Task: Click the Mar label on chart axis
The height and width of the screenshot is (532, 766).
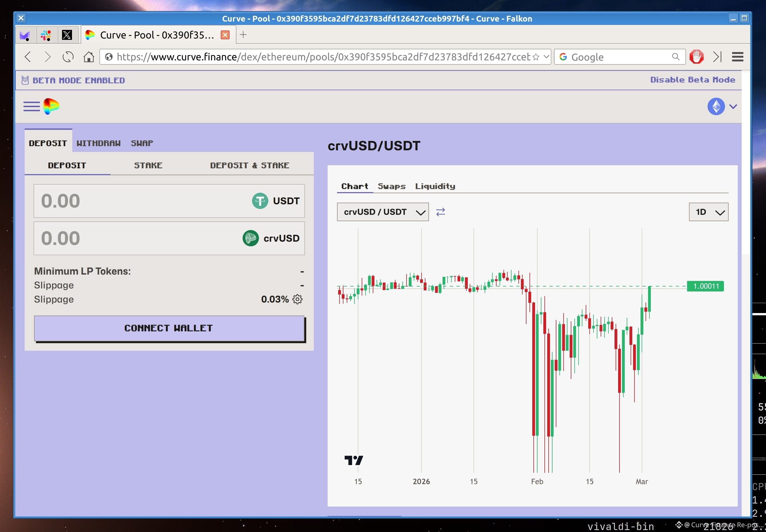Action: point(642,482)
